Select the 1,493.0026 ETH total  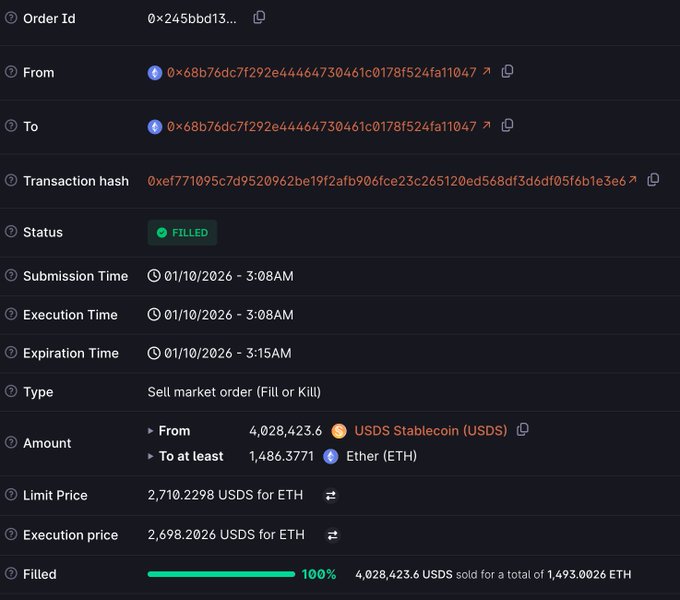[589, 574]
